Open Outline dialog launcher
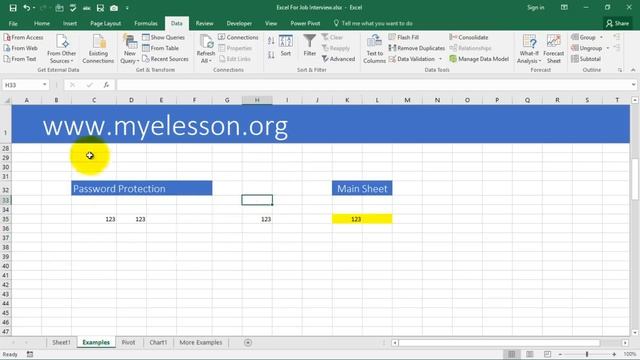Viewport: 640px width, 360px height. [x=620, y=70]
